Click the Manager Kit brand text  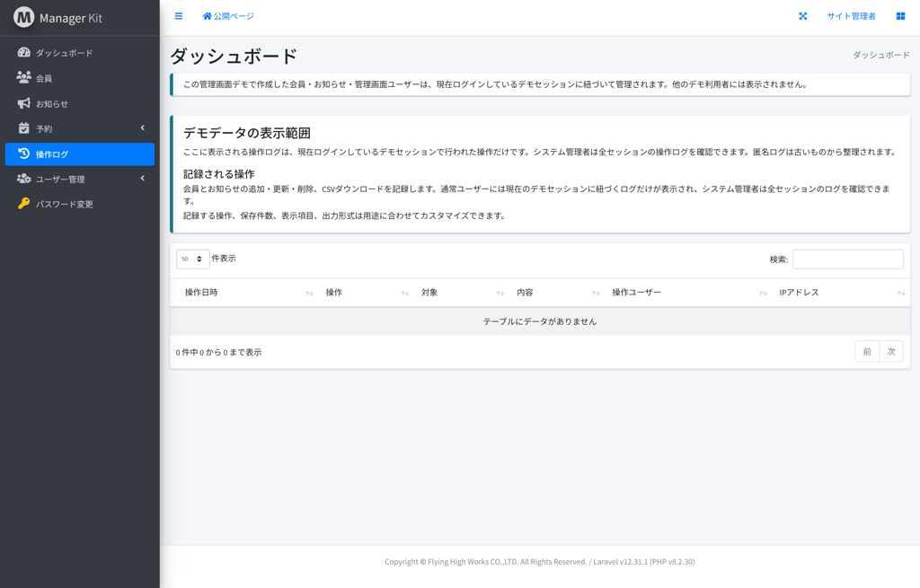click(x=71, y=18)
